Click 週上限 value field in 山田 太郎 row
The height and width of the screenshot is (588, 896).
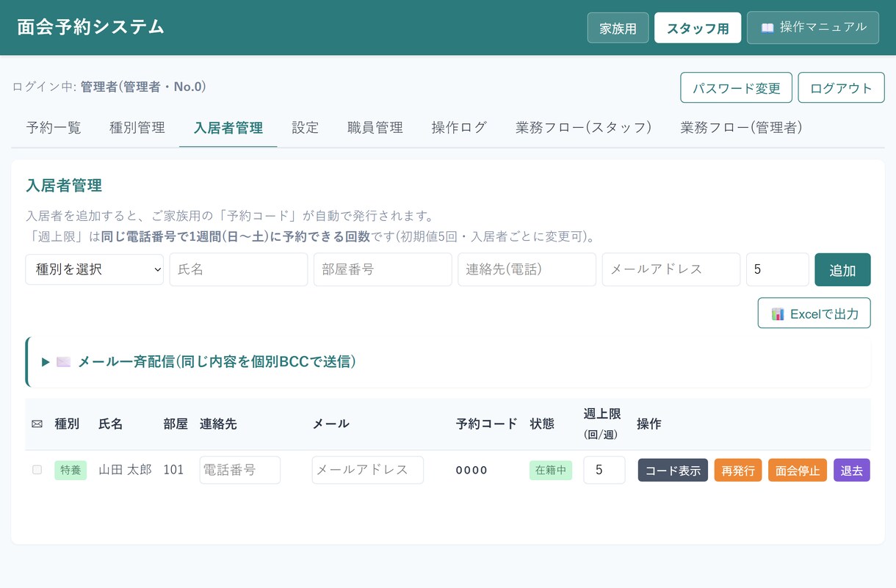click(x=604, y=470)
